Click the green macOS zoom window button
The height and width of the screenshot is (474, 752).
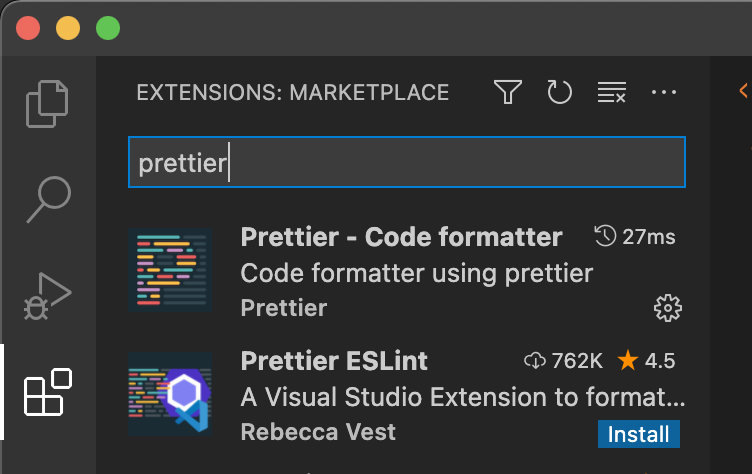(108, 28)
